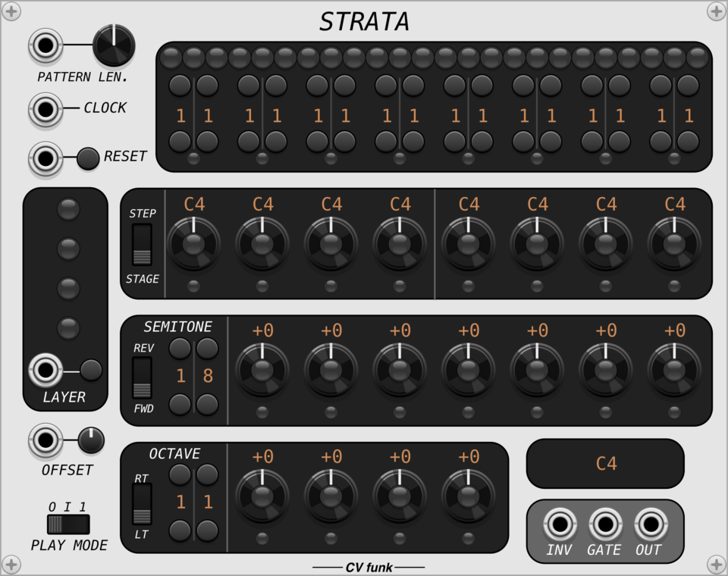Turn the first C4 pitch knob
The image size is (728, 576).
click(194, 243)
